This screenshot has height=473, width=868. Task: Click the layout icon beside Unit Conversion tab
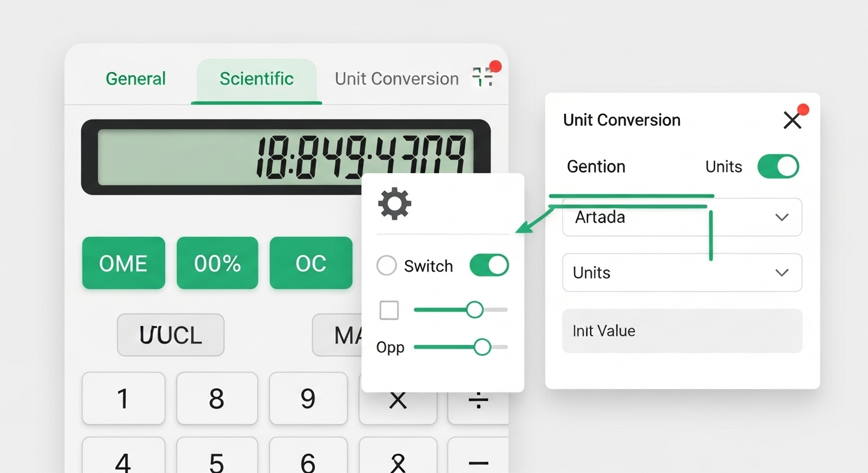[483, 77]
